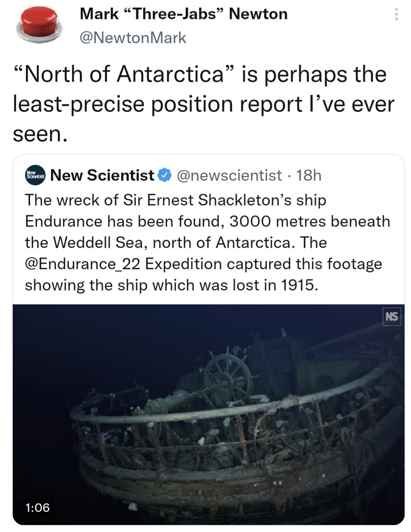Open the three-dot more options menu
Screen dimensions: 411x532
click(x=396, y=15)
